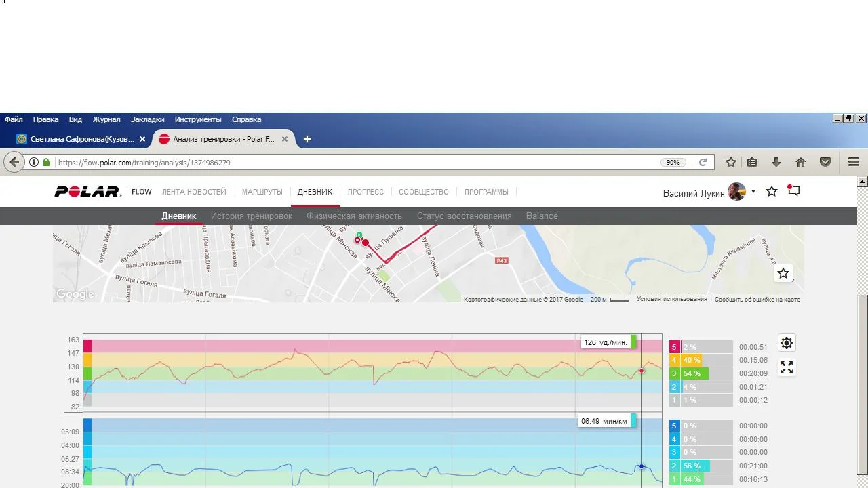Click the Polar logo in header
This screenshot has width=868, height=488.
tap(87, 192)
